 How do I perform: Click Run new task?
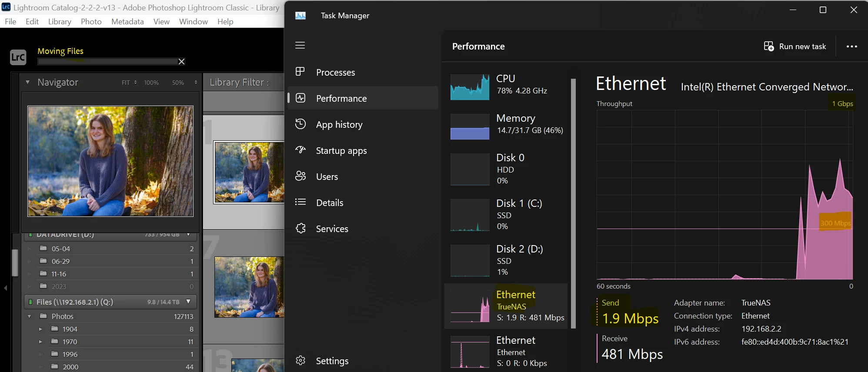point(795,46)
